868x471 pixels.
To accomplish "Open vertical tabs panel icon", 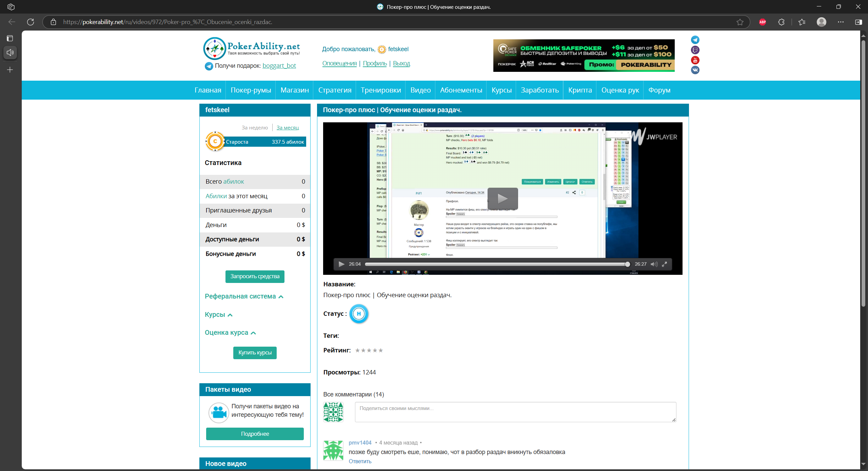I will pos(10,38).
